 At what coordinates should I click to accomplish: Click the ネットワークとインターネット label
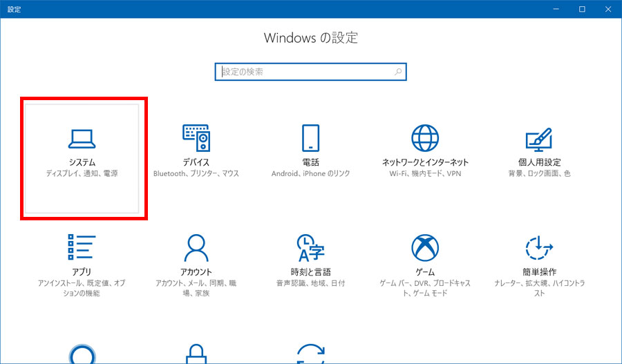pyautogui.click(x=425, y=162)
